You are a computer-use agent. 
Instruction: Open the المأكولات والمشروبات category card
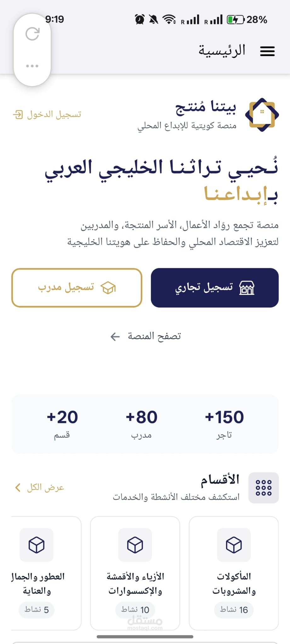(x=234, y=573)
